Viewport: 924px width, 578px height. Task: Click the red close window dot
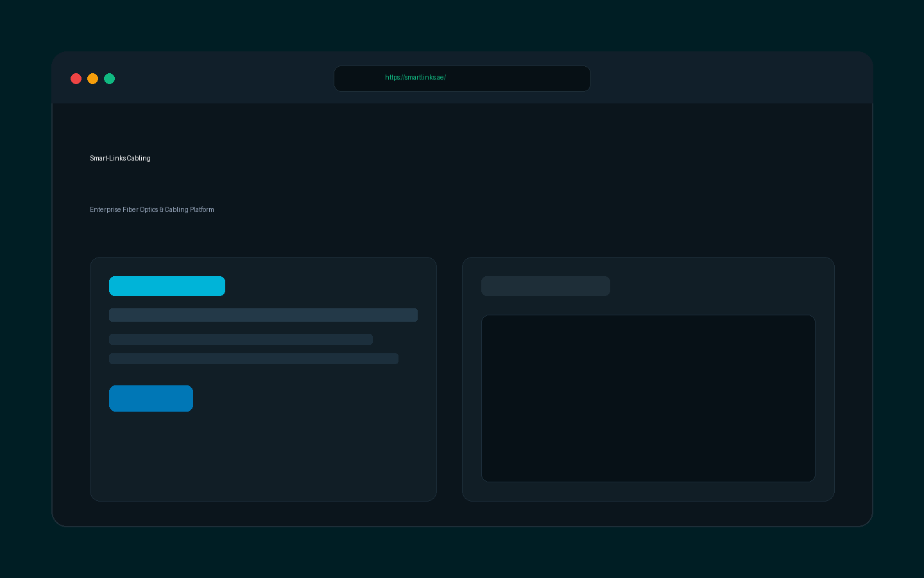[x=76, y=78]
